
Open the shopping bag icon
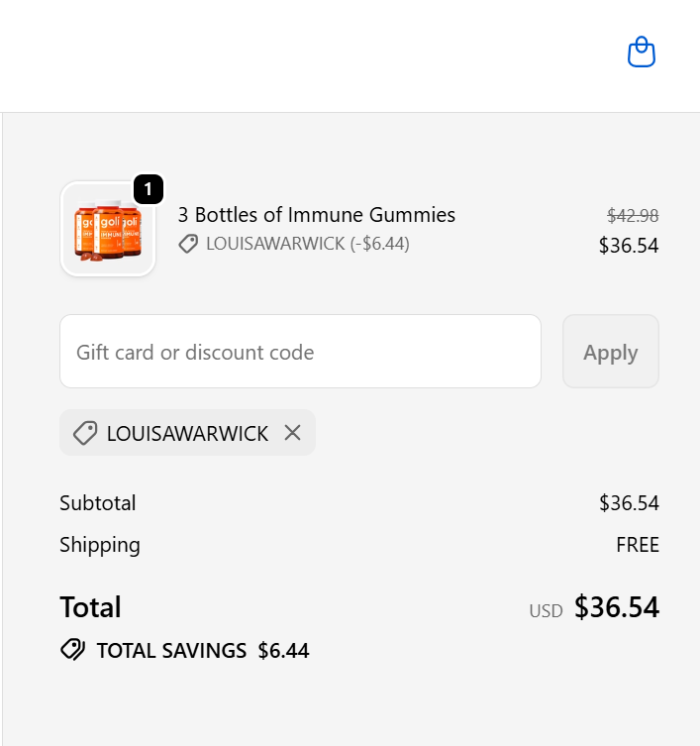pyautogui.click(x=642, y=53)
